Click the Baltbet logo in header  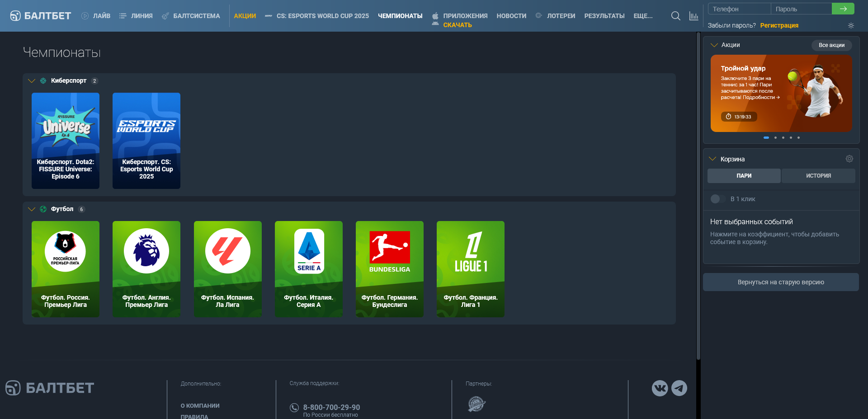point(41,16)
